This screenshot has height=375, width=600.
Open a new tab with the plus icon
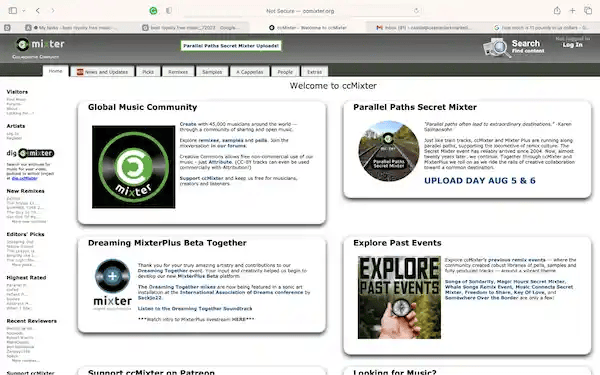click(572, 11)
